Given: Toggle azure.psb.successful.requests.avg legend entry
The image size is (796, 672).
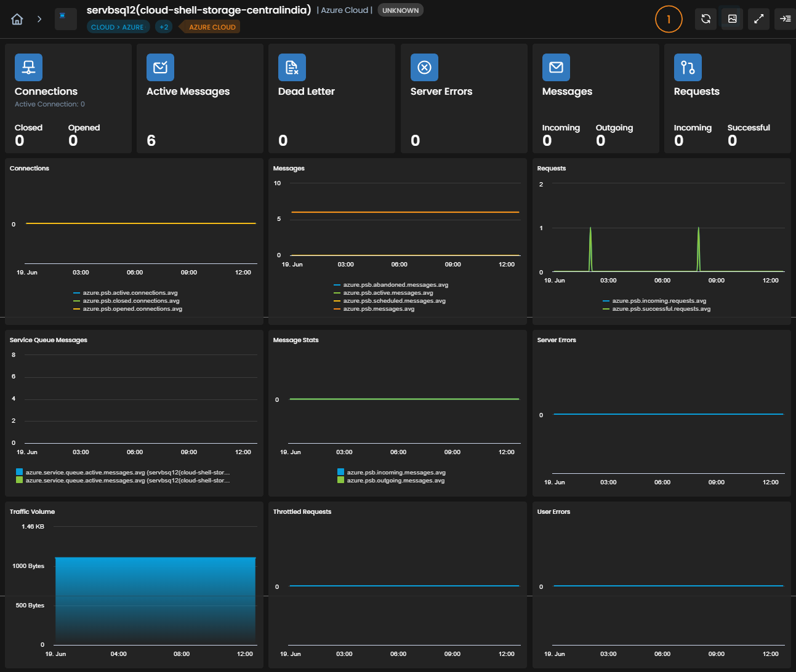Looking at the screenshot, I should pyautogui.click(x=657, y=309).
